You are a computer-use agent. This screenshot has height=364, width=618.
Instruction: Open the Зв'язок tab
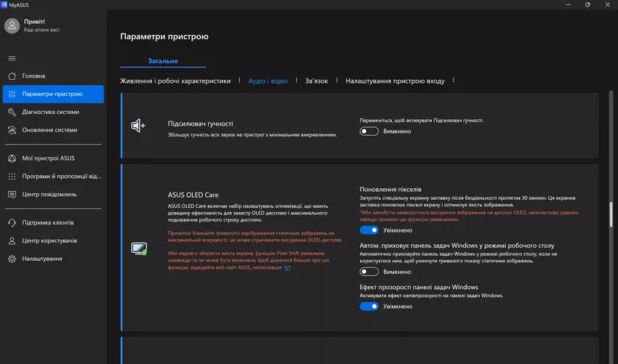316,81
